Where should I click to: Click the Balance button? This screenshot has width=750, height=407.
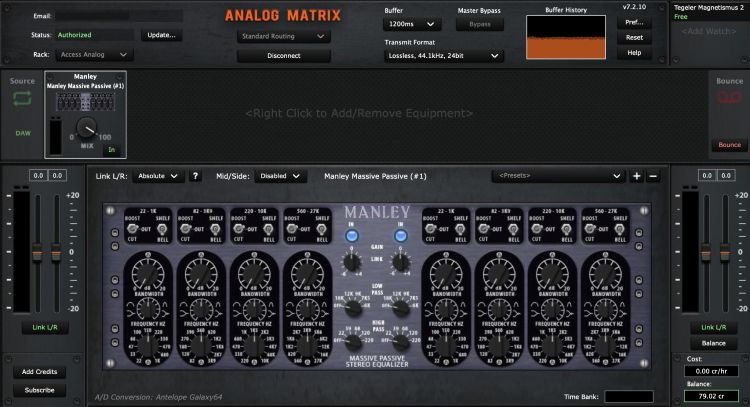click(714, 343)
